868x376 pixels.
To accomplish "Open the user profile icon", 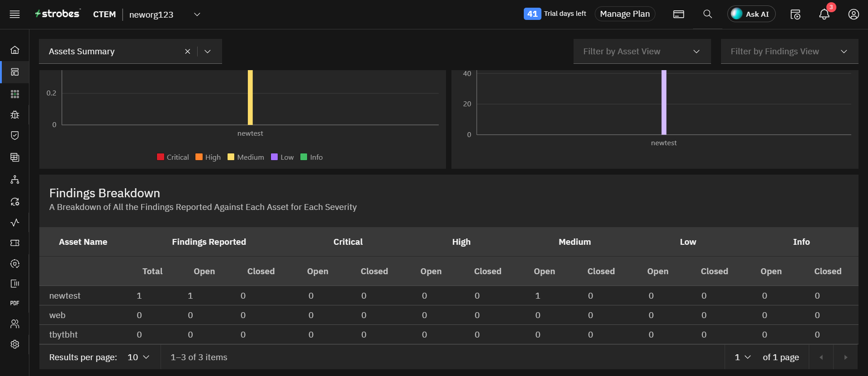I will pyautogui.click(x=854, y=14).
